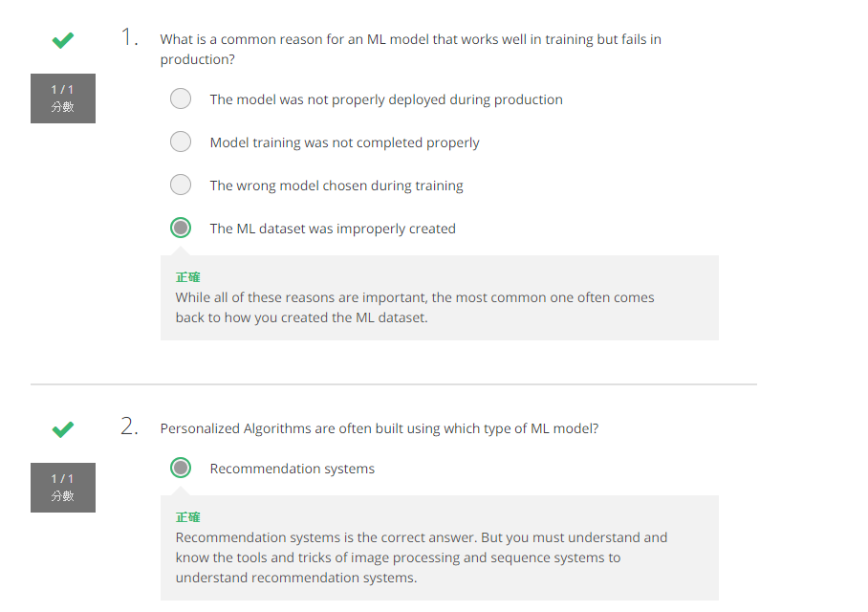868x612 pixels.
Task: Click the feedback explanation about image processing and sequence systems
Action: 421,557
